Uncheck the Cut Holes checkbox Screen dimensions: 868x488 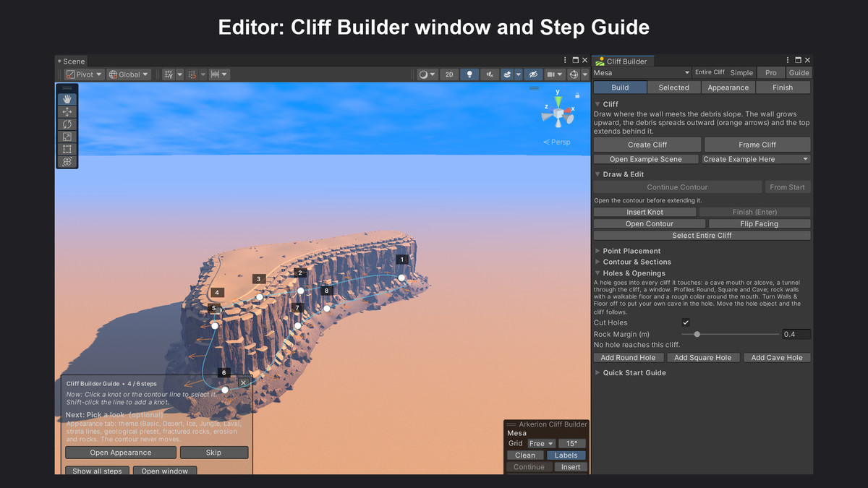[686, 322]
